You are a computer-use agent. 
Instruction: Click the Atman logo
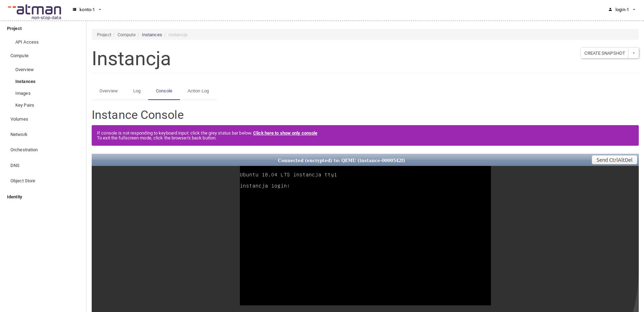coord(35,12)
